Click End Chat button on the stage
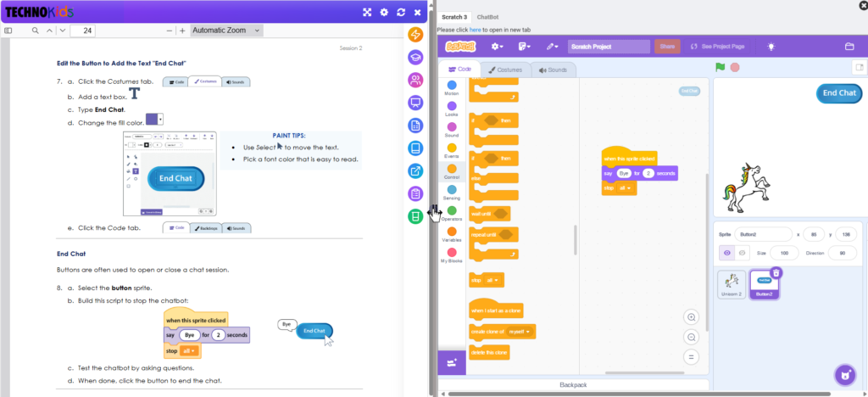 click(x=838, y=93)
